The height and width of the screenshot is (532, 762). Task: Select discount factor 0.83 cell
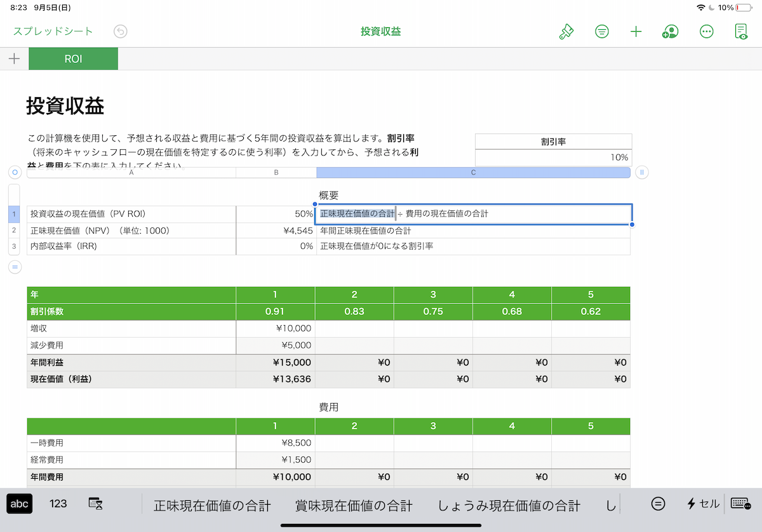click(354, 312)
